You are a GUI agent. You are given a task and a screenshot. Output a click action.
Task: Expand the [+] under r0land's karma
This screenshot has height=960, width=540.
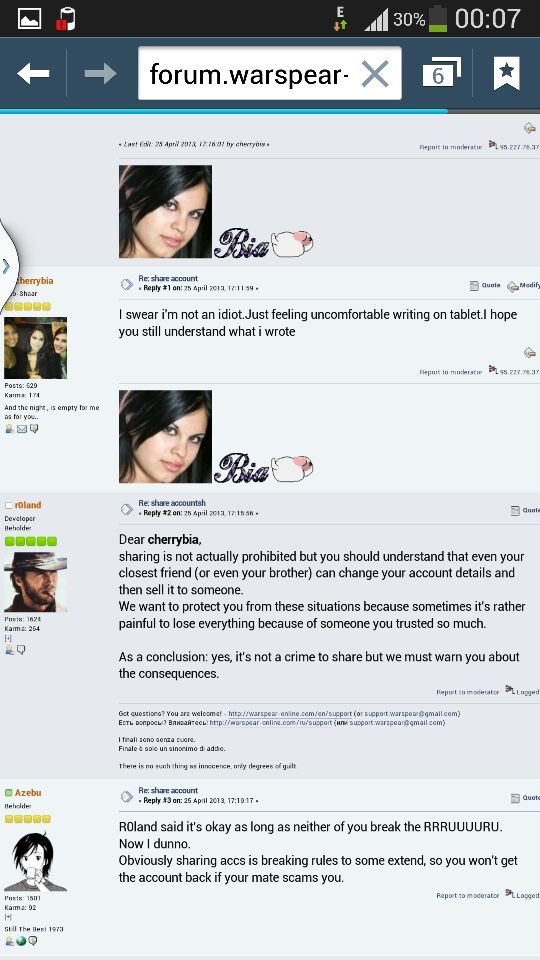(8, 638)
